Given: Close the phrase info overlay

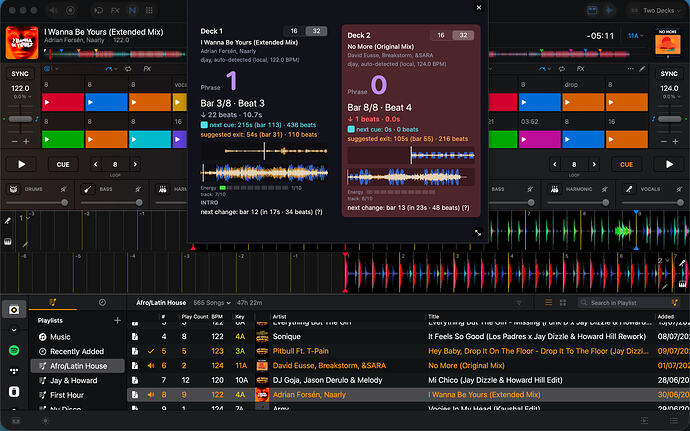Looking at the screenshot, I should 479,7.
